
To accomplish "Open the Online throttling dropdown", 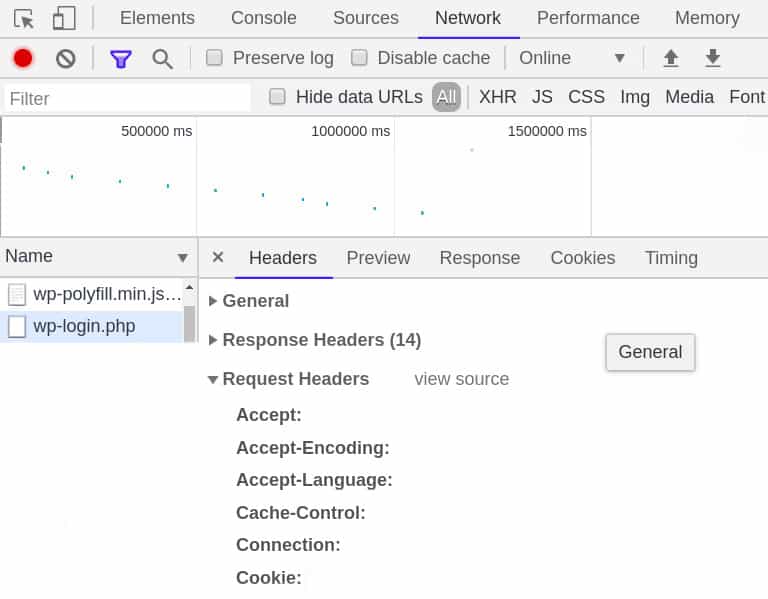I will pyautogui.click(x=572, y=58).
